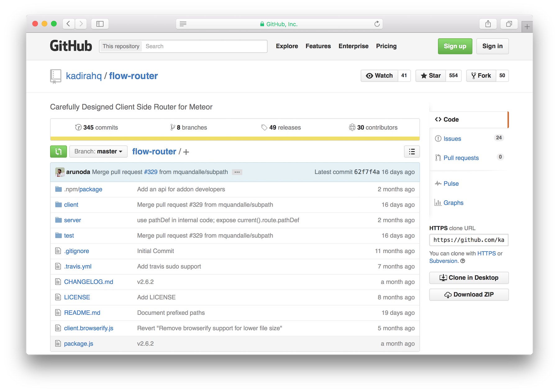Viewport: 559px width, 392px height.
Task: Click the Sign up button
Action: point(455,46)
